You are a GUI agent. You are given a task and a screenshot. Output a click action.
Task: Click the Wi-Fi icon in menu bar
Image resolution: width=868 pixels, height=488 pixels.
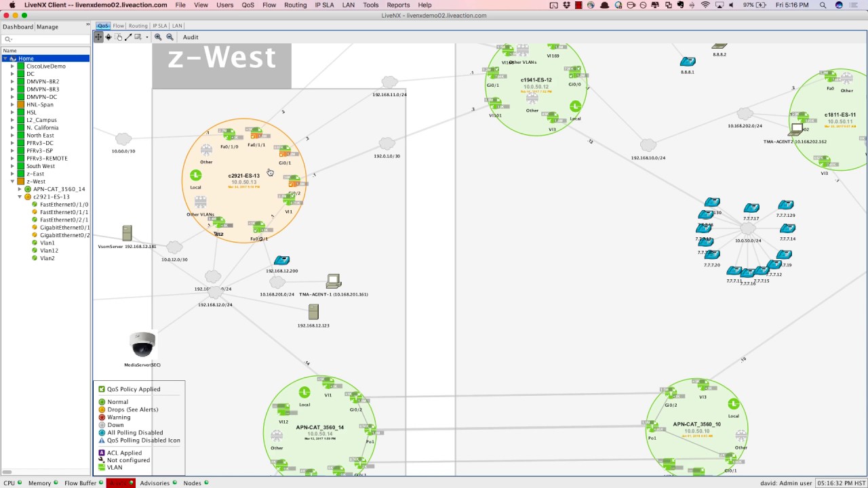[705, 5]
